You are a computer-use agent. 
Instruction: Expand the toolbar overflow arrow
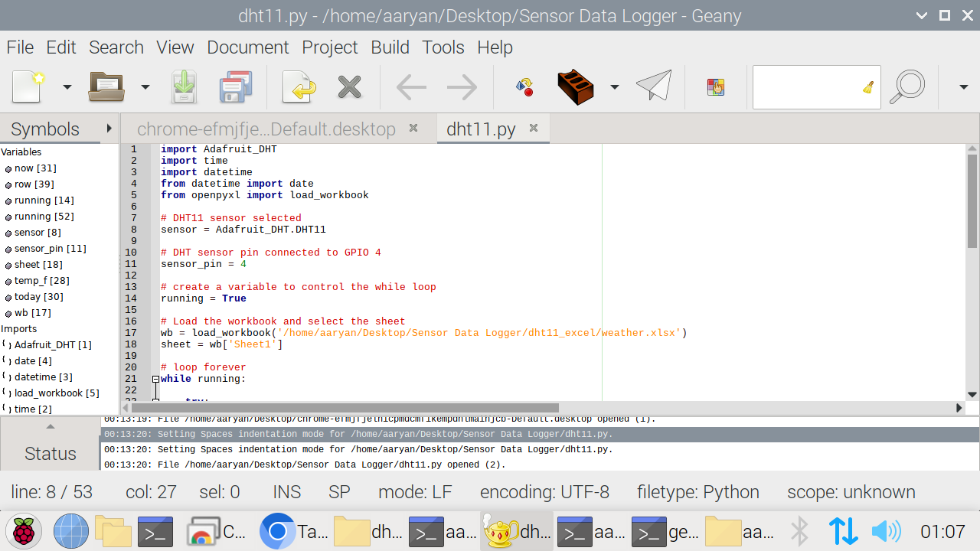(964, 87)
